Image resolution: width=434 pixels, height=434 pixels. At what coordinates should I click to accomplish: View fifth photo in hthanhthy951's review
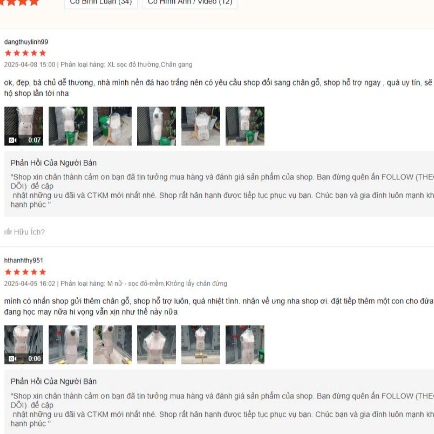click(200, 344)
